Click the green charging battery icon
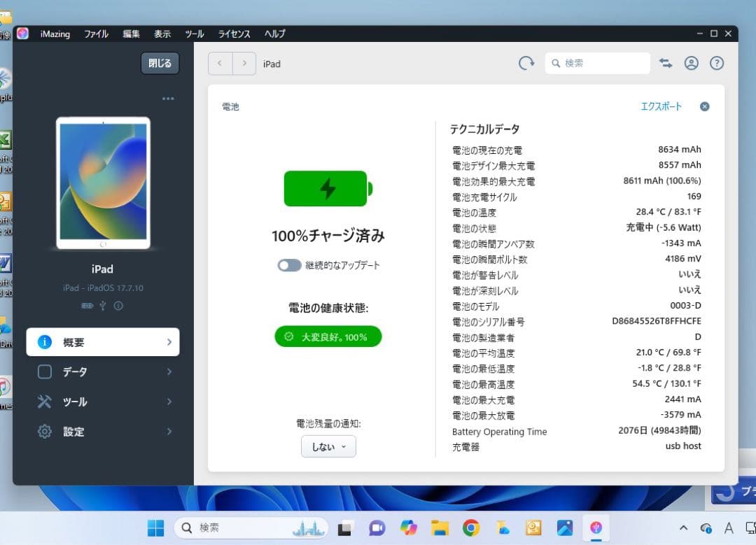The height and width of the screenshot is (545, 756). click(x=328, y=188)
